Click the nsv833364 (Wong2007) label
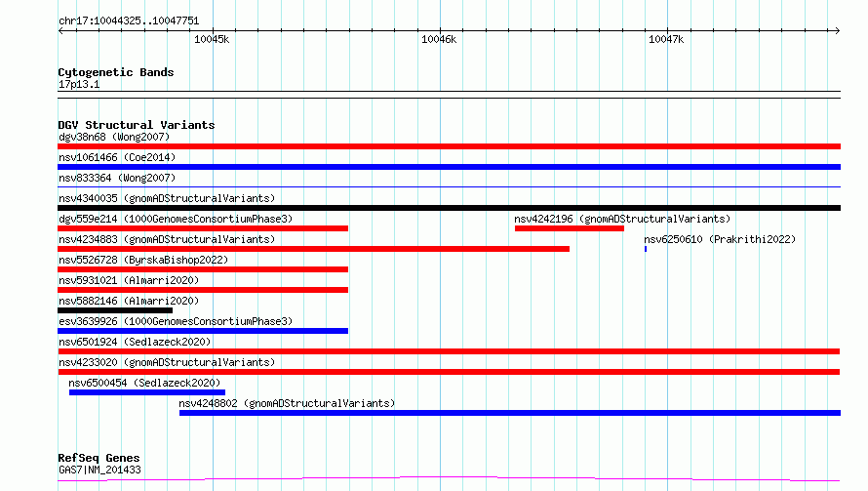The width and height of the screenshot is (868, 491). coord(117,178)
